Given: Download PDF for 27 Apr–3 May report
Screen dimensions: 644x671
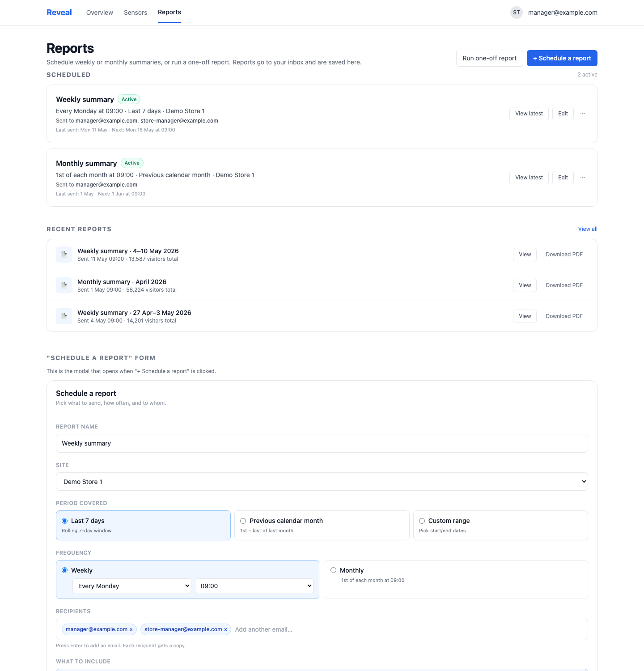Looking at the screenshot, I should click(x=564, y=316).
